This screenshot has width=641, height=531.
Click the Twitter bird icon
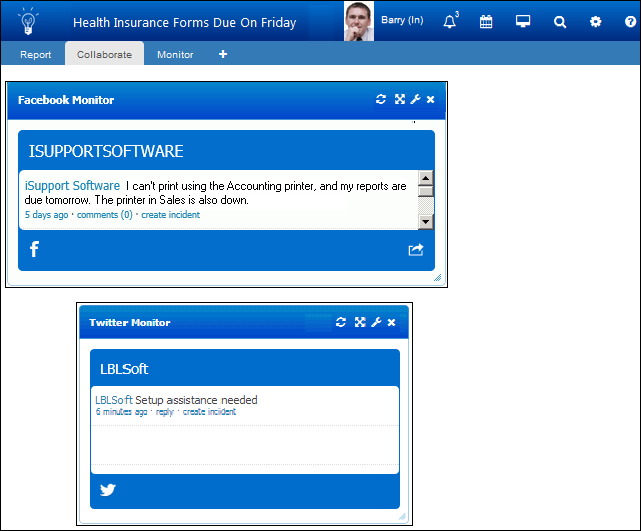(x=108, y=489)
